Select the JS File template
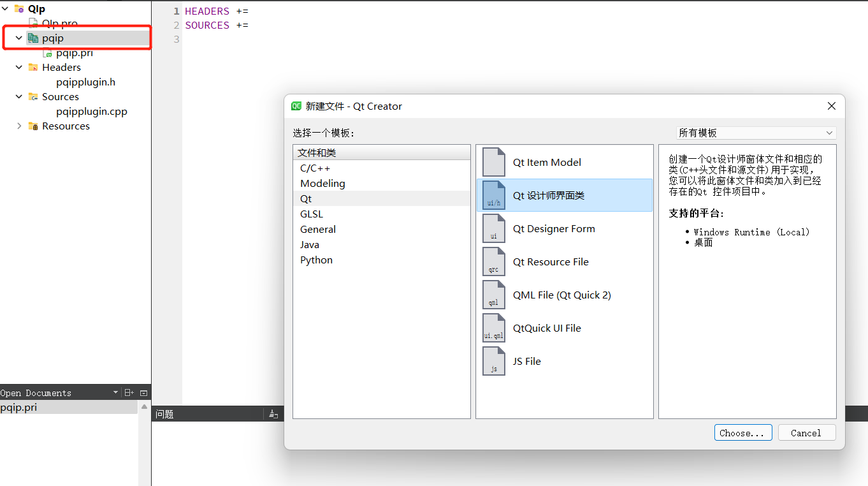Image resolution: width=868 pixels, height=486 pixels. (564, 361)
